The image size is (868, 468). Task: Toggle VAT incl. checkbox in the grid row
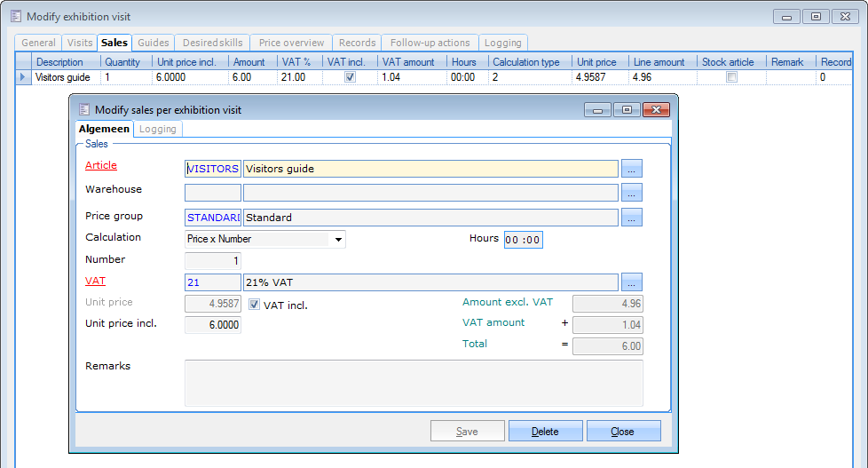click(350, 77)
